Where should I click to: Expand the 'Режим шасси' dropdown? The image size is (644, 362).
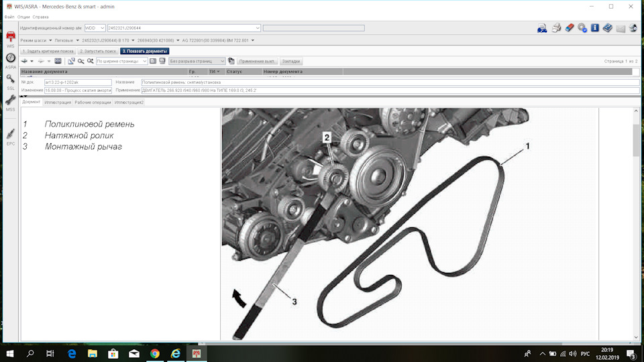[36, 41]
